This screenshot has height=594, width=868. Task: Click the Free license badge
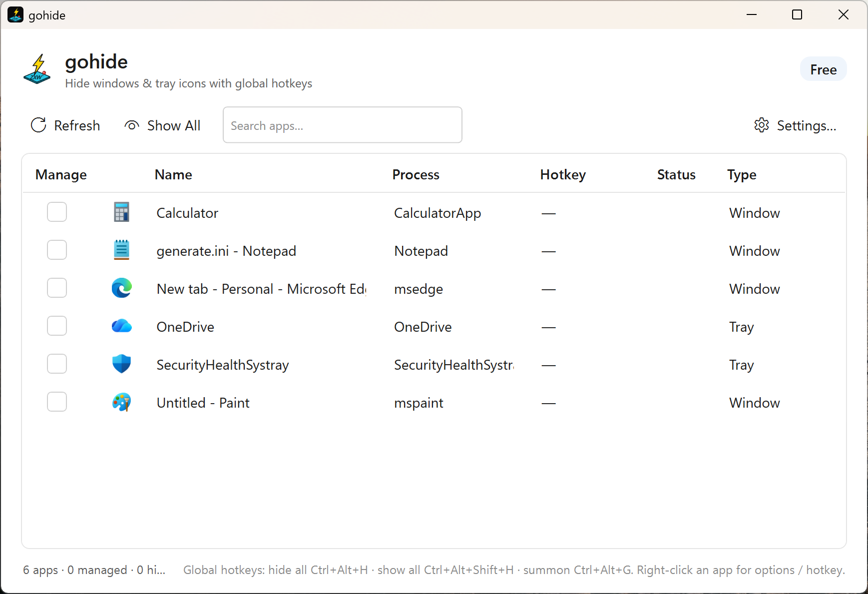[x=823, y=69]
